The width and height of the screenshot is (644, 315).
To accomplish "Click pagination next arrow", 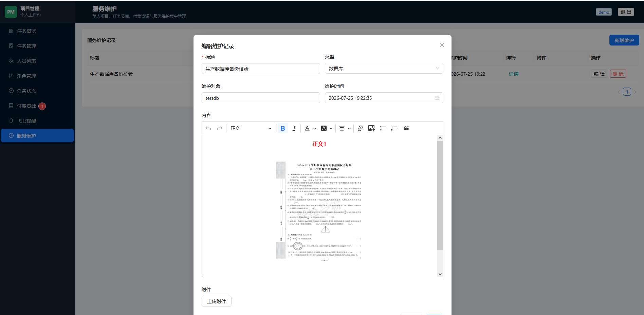I will point(635,92).
